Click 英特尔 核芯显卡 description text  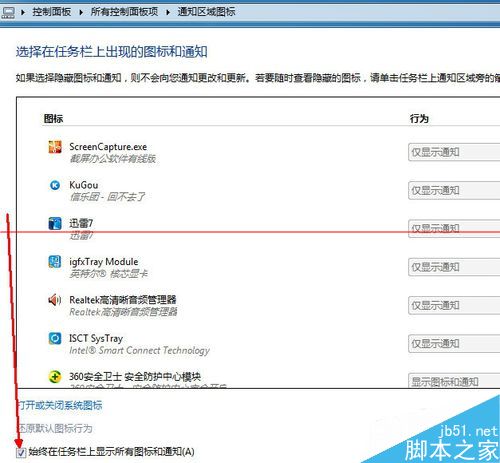pyautogui.click(x=108, y=274)
